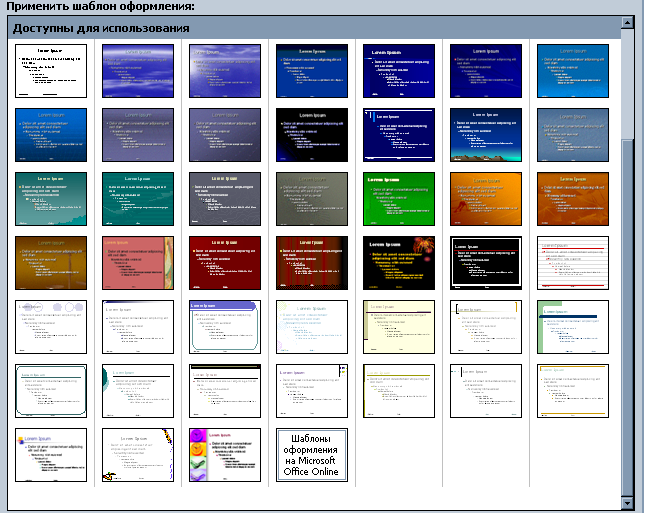
Task: Choose the dark red striped curtain template
Action: [312, 263]
